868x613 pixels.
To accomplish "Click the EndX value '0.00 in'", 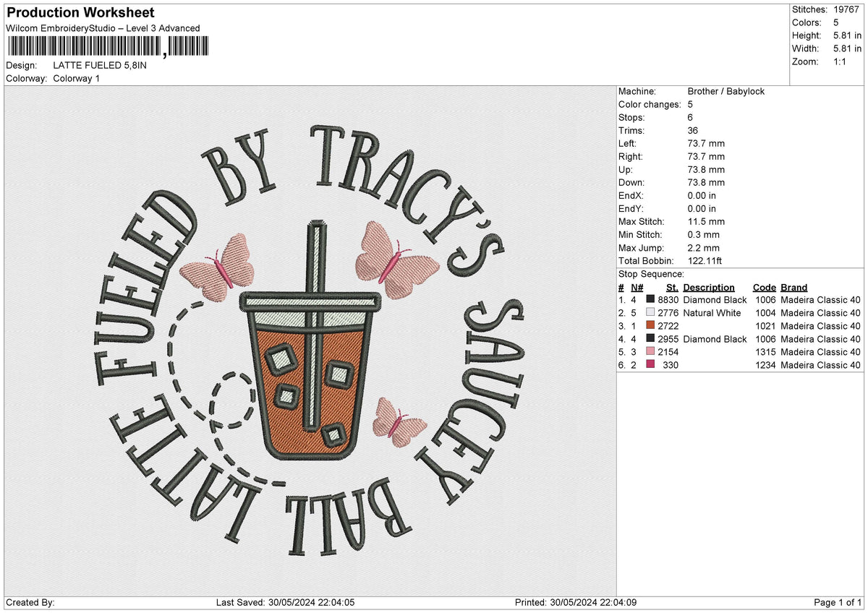I will point(702,195).
